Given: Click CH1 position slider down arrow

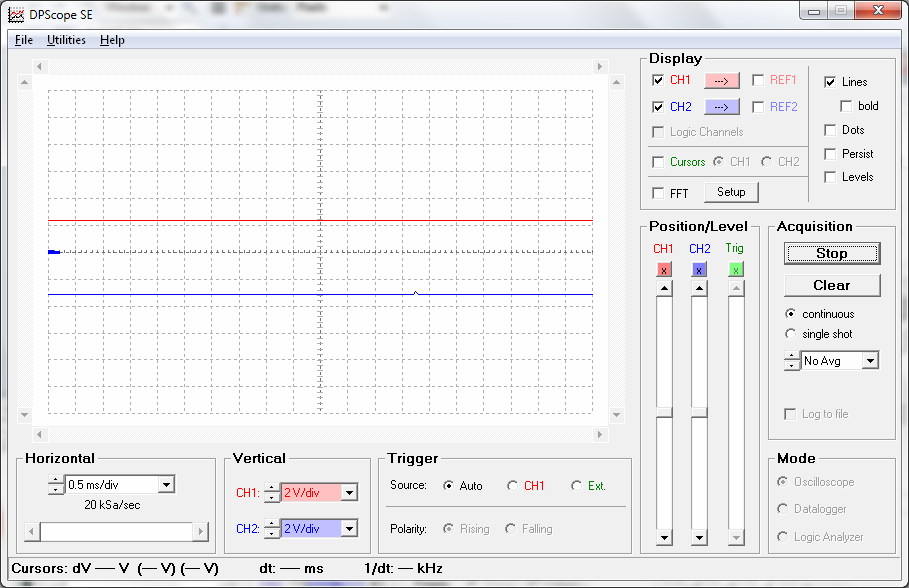Looking at the screenshot, I should click(x=664, y=538).
